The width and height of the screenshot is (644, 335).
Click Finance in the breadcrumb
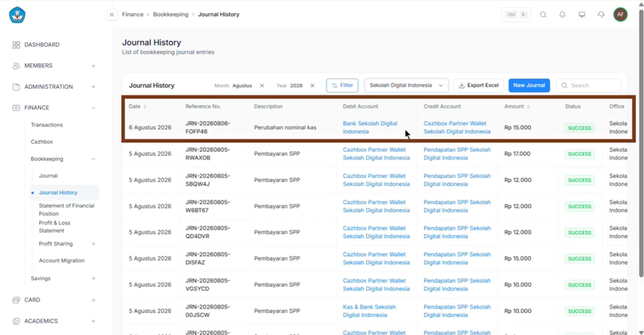pyautogui.click(x=132, y=14)
